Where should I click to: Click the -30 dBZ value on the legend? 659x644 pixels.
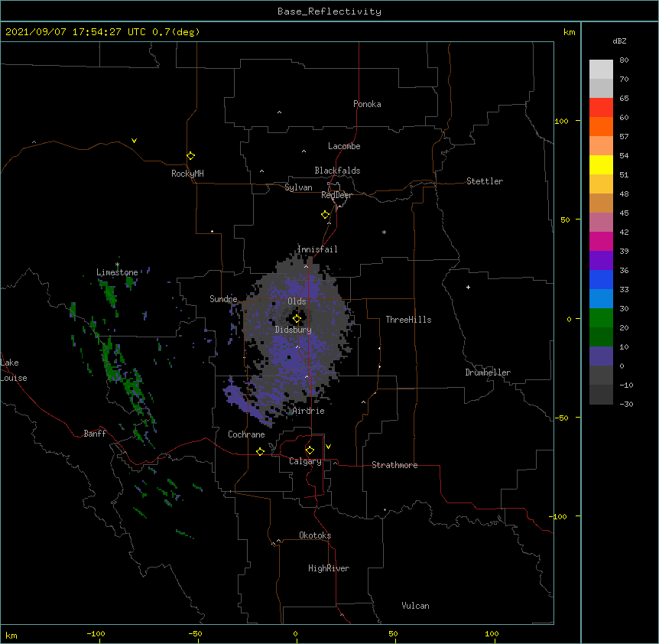[x=626, y=404]
